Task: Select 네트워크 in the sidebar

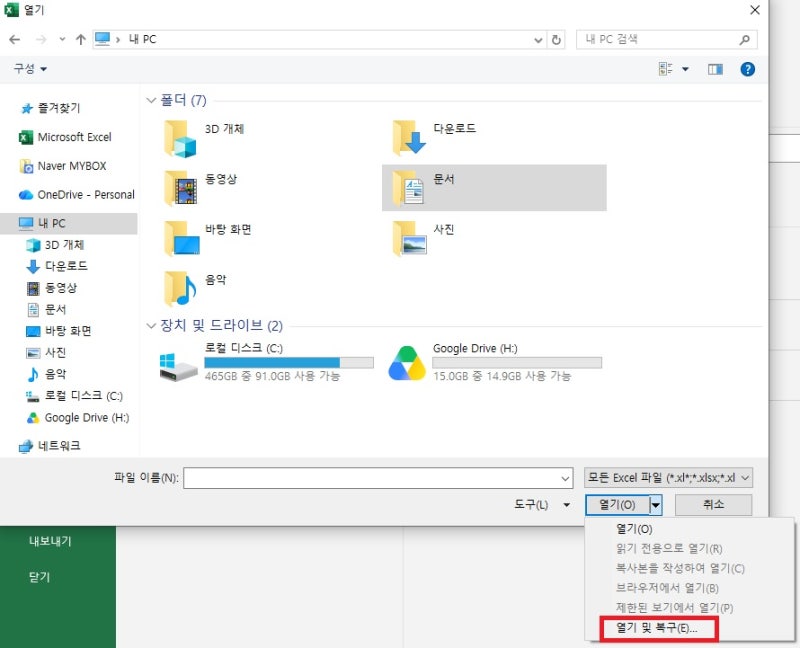Action: (x=49, y=445)
